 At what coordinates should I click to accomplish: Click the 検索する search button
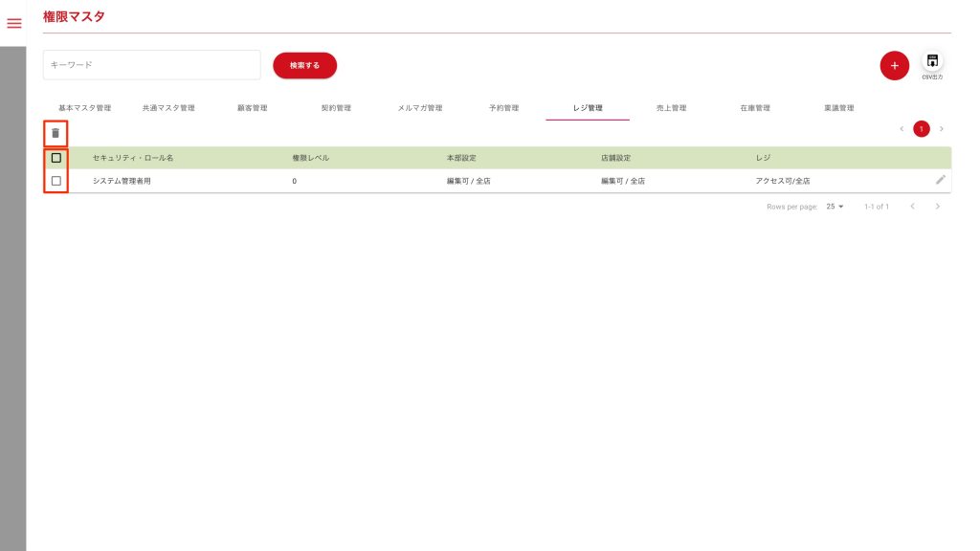click(x=304, y=65)
